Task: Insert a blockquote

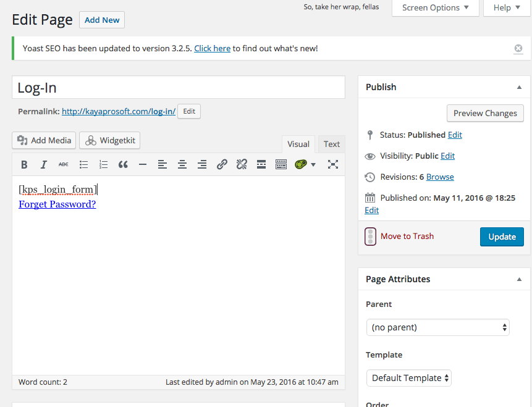Action: [123, 164]
